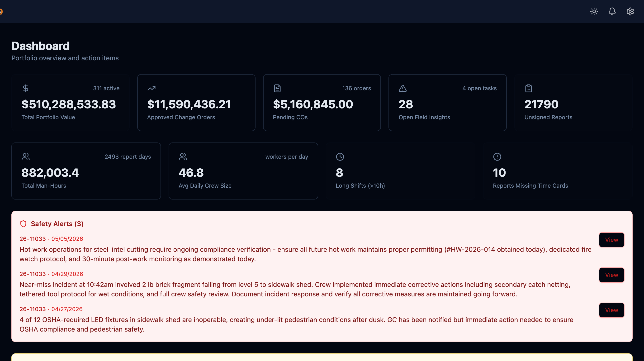644x361 pixels.
Task: Click the dollar sign icon on Total Portfolio Value
Action: 25,88
